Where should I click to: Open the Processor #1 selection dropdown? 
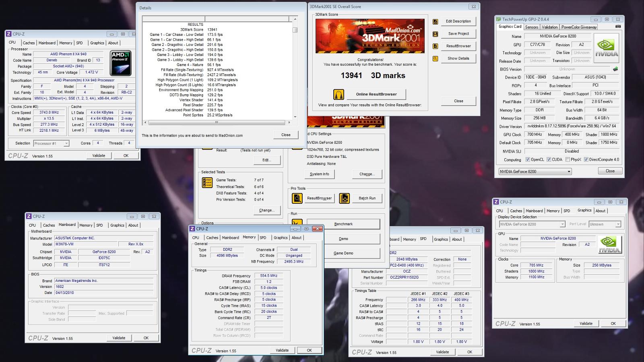tap(51, 143)
